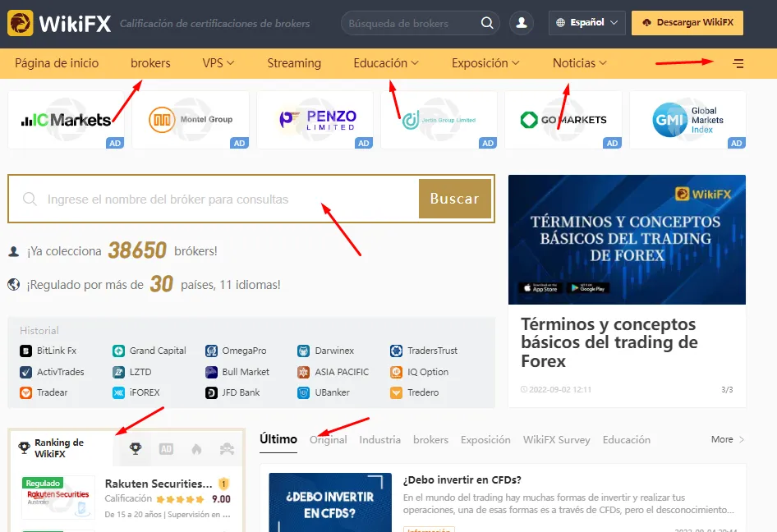Select the Exposición news tab
This screenshot has width=777, height=532.
pyautogui.click(x=485, y=440)
